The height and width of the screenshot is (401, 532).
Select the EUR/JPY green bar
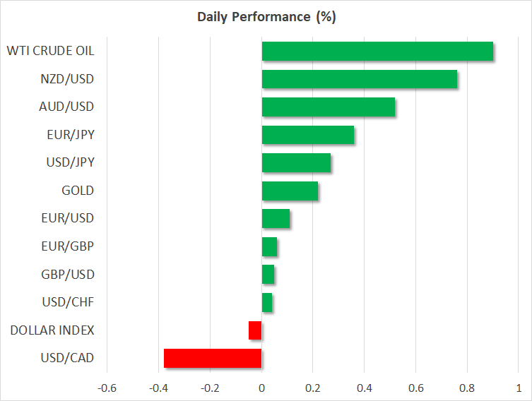[308, 135]
